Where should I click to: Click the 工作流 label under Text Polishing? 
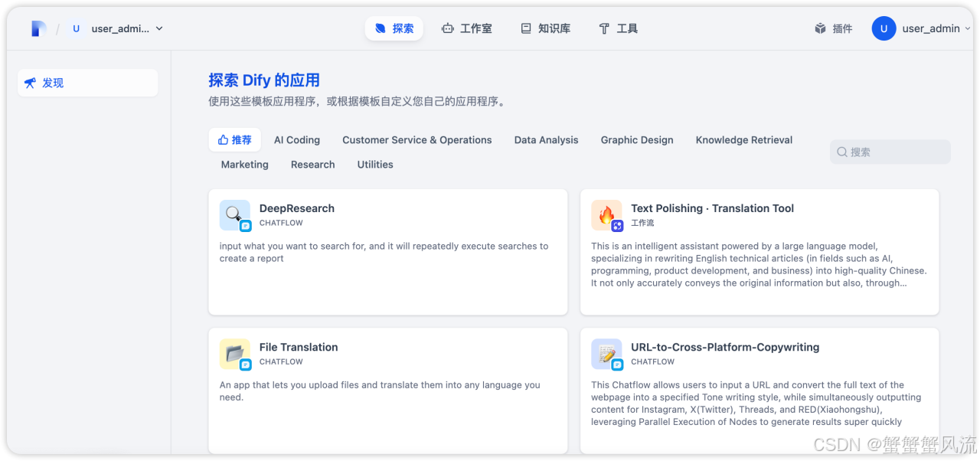click(x=642, y=223)
